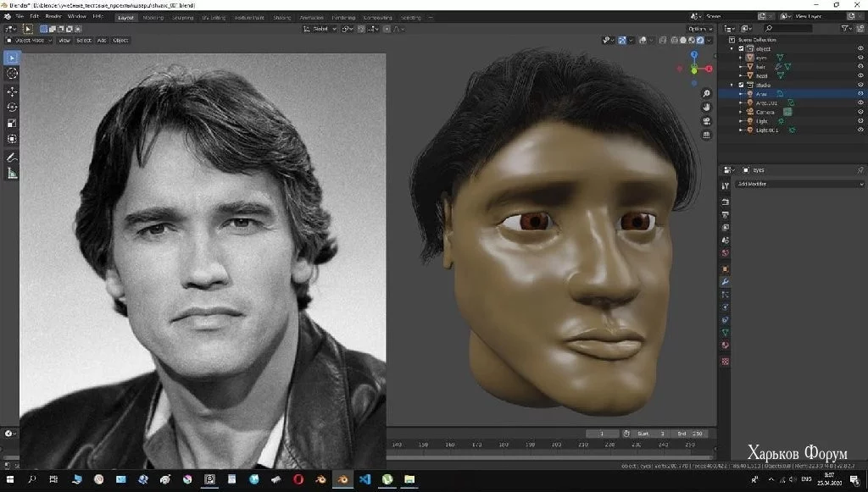Collapse the object collection in outliner
This screenshot has height=492, width=868.
[x=732, y=48]
